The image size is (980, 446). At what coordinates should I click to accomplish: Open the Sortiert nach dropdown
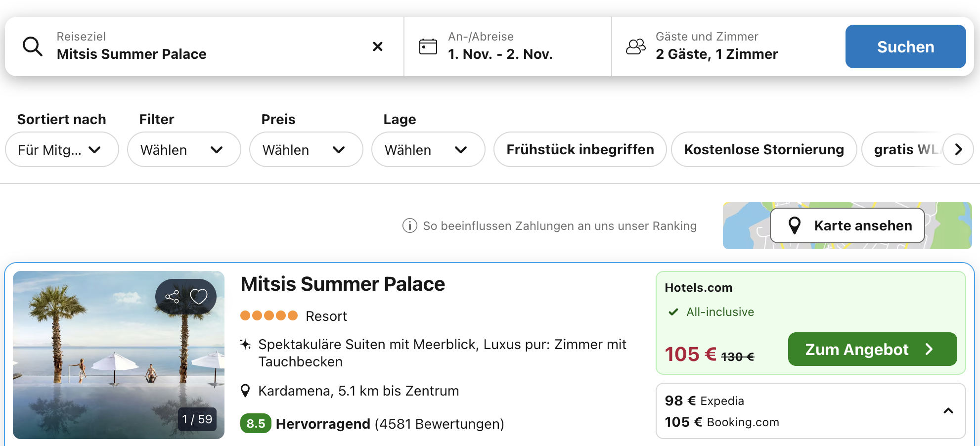pyautogui.click(x=62, y=149)
